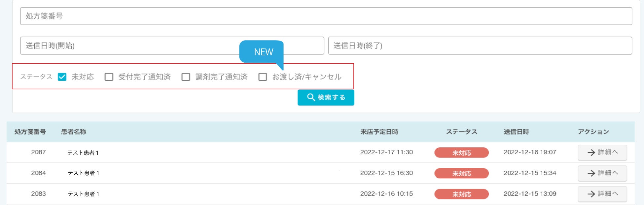Click the NEW callout bubble
Image resolution: width=644 pixels, height=205 pixels.
click(x=262, y=52)
